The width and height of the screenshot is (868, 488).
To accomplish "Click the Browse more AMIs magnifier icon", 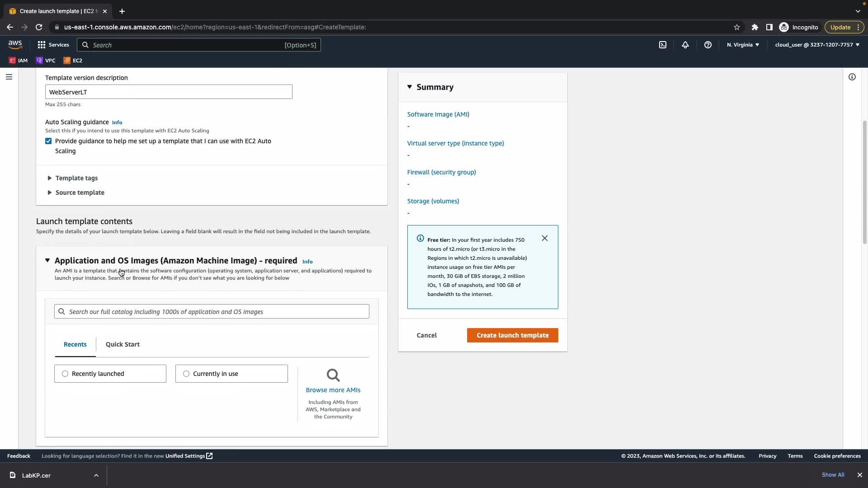I will click(x=333, y=375).
